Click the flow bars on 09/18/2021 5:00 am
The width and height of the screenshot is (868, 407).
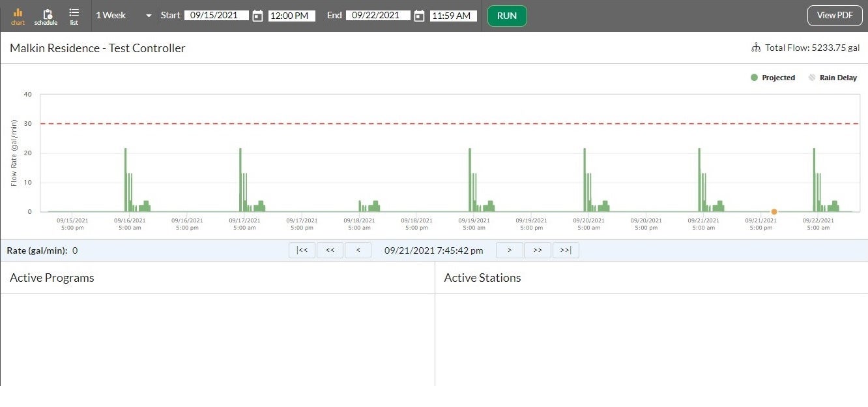tap(369, 206)
